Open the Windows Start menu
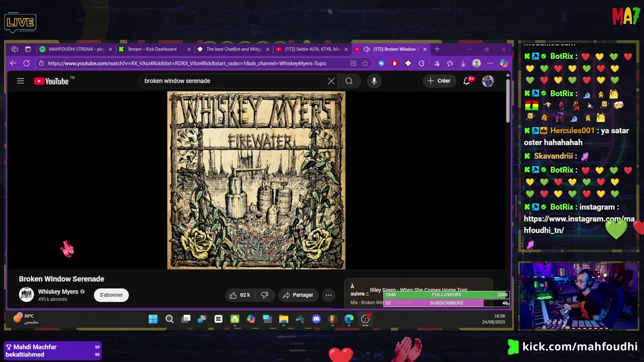Screen dimensions: 644x362 pos(153,319)
